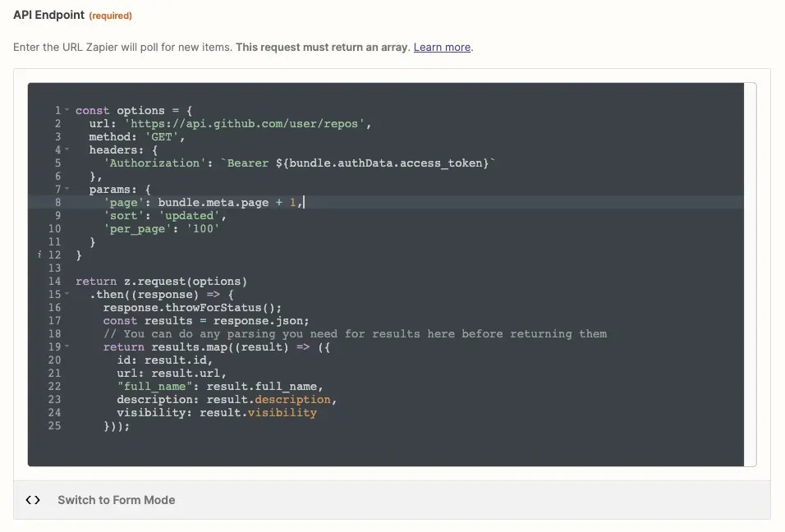Collapse the headers block fold arrow on line 4

coord(67,149)
